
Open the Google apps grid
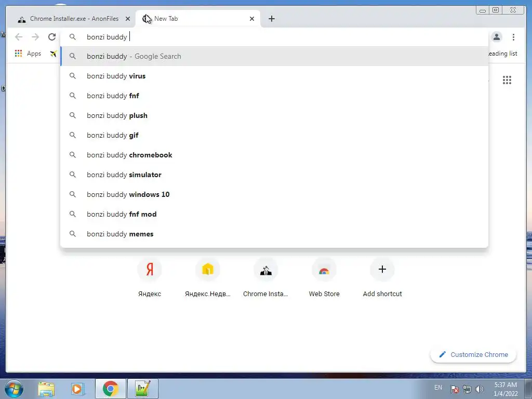pos(507,80)
